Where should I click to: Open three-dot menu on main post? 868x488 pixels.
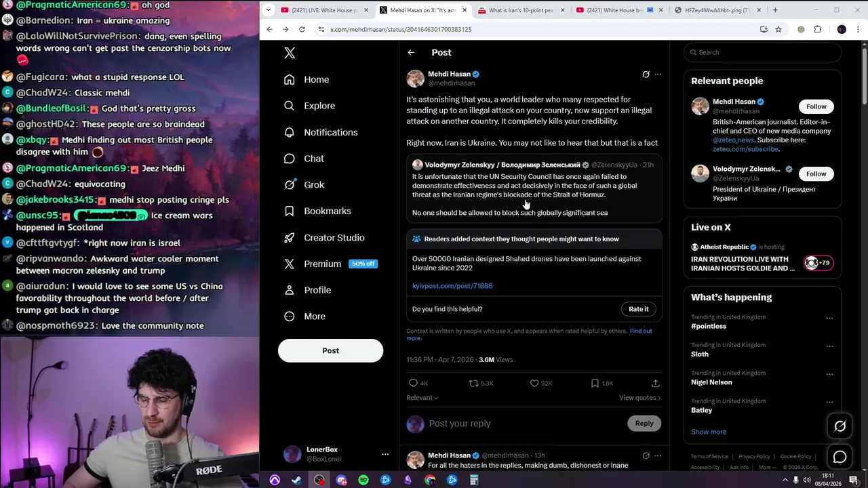pos(658,75)
